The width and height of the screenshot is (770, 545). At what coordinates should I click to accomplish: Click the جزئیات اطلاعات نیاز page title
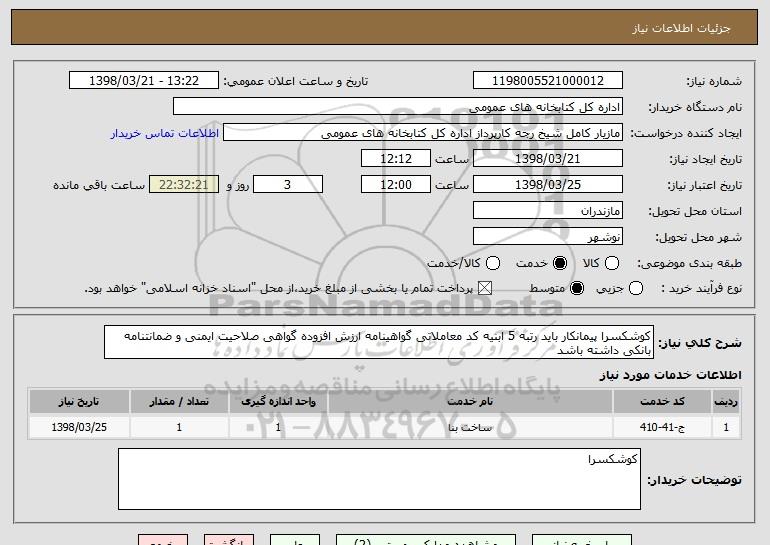pos(681,28)
